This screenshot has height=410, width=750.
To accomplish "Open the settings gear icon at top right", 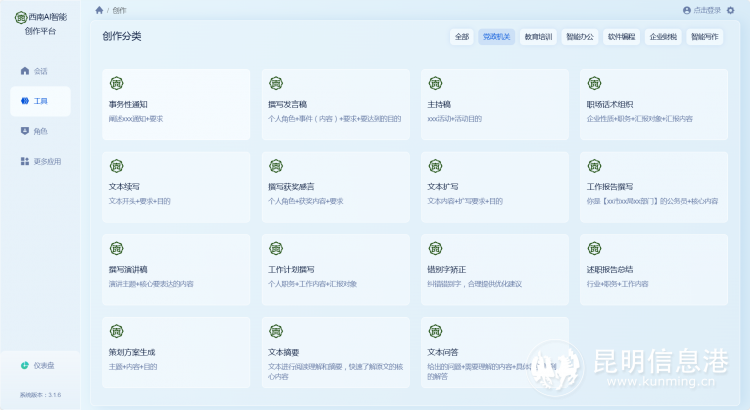I will tap(730, 10).
